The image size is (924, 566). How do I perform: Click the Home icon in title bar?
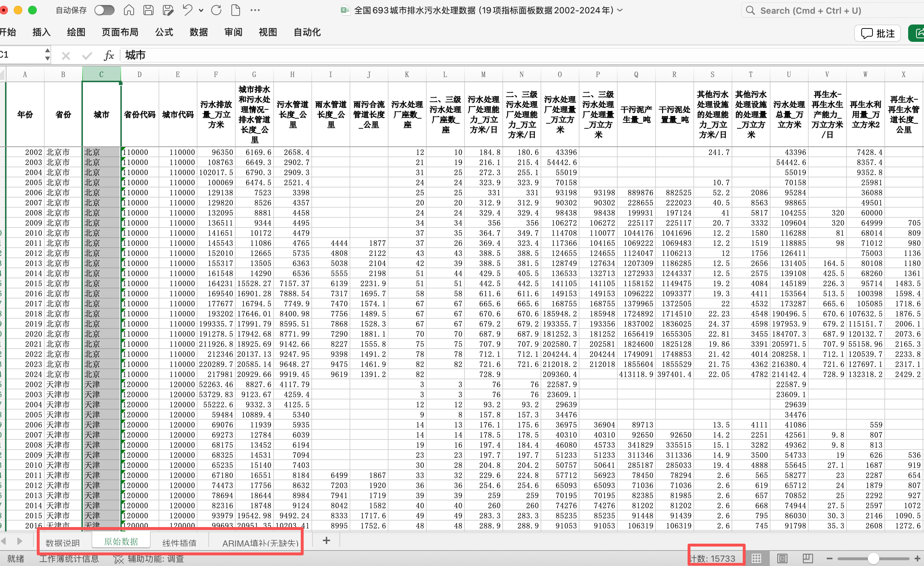[x=129, y=10]
